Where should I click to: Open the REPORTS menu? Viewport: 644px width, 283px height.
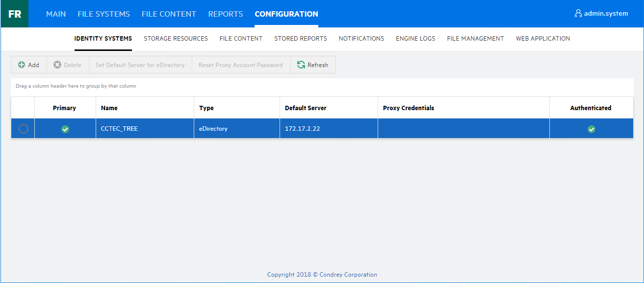point(226,14)
